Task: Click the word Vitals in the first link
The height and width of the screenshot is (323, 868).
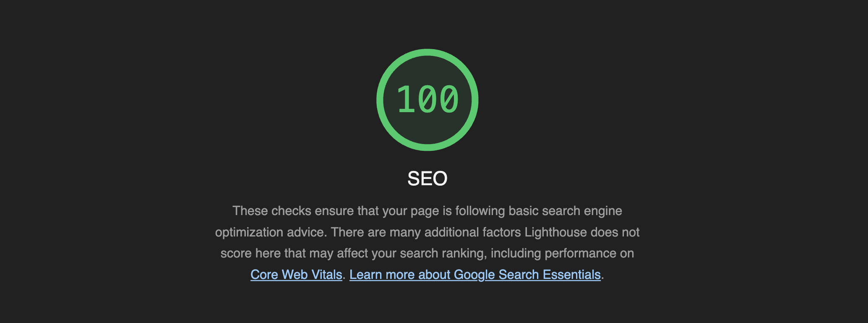Action: [x=326, y=274]
